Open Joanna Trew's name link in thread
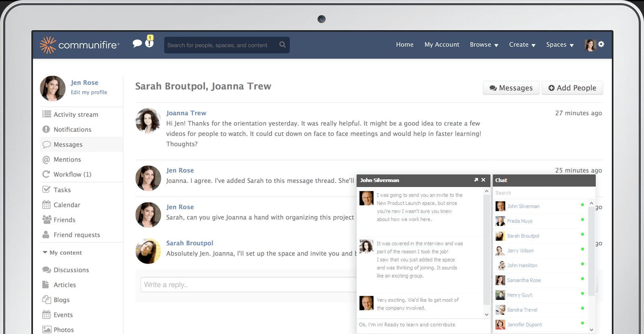 tap(186, 113)
